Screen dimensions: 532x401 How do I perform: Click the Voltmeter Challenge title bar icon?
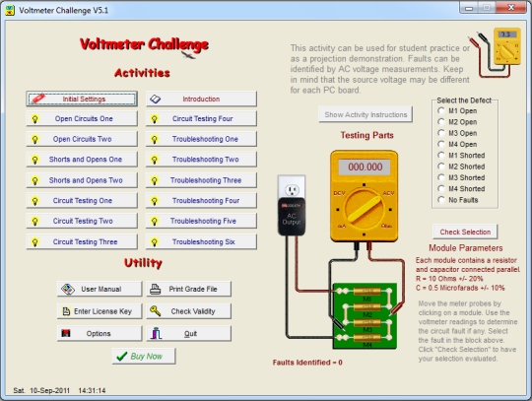[10, 10]
